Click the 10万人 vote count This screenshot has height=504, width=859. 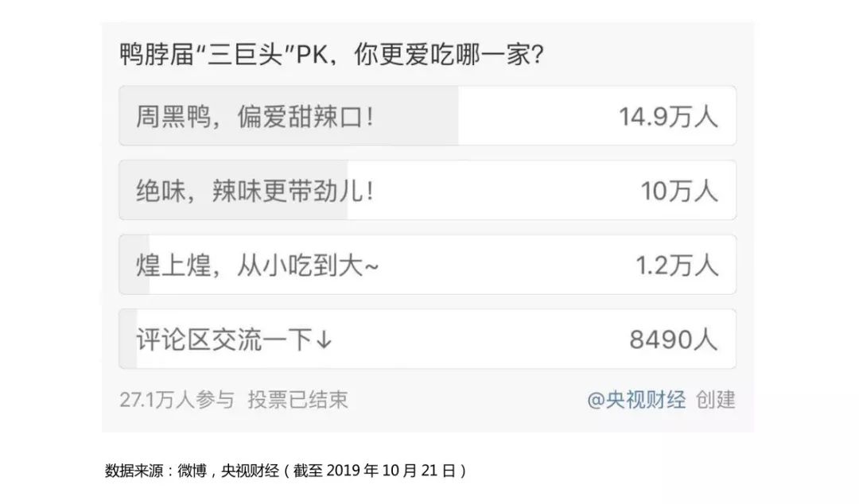(x=680, y=191)
